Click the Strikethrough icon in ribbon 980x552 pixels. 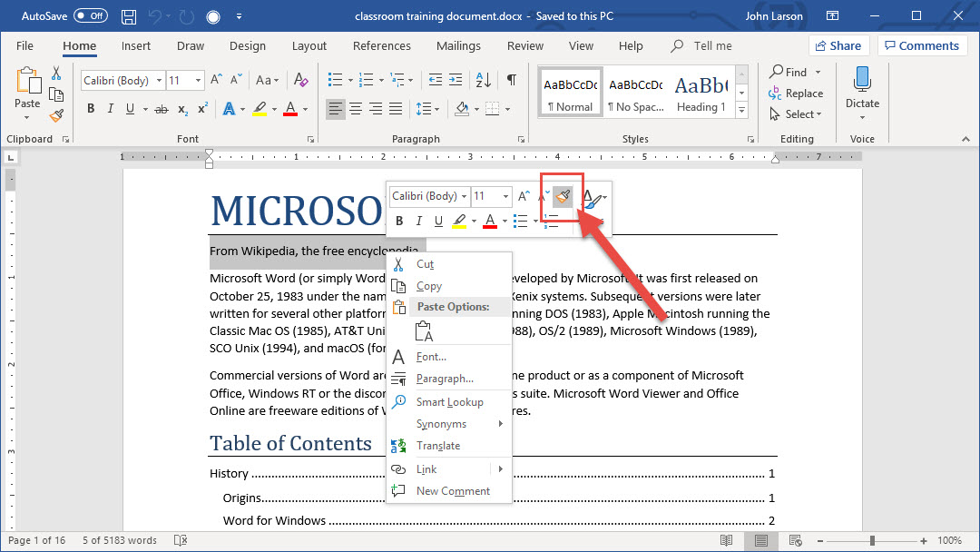(162, 109)
